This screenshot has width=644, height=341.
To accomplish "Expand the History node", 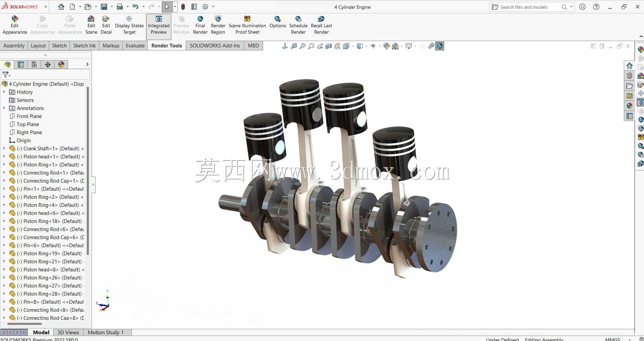I will click(4, 92).
